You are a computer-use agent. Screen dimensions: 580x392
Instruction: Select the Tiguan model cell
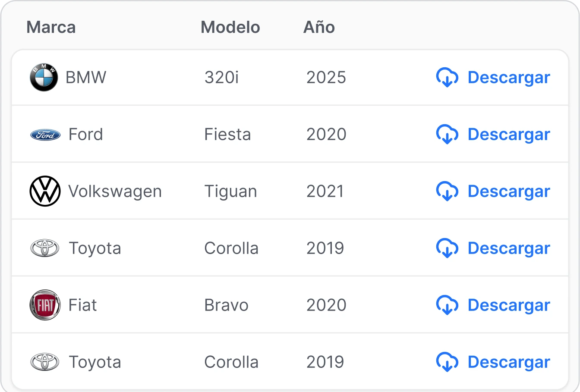231,192
